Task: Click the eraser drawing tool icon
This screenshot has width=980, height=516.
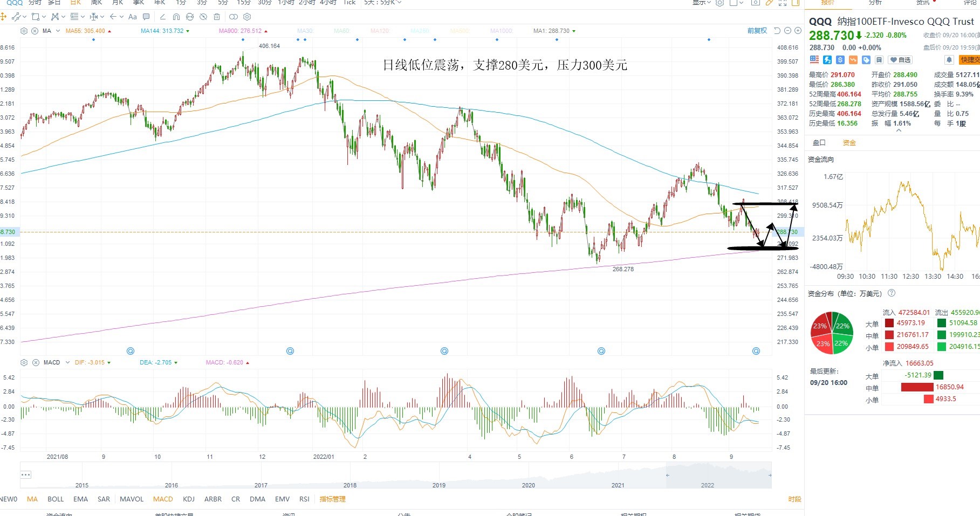Action: click(163, 17)
